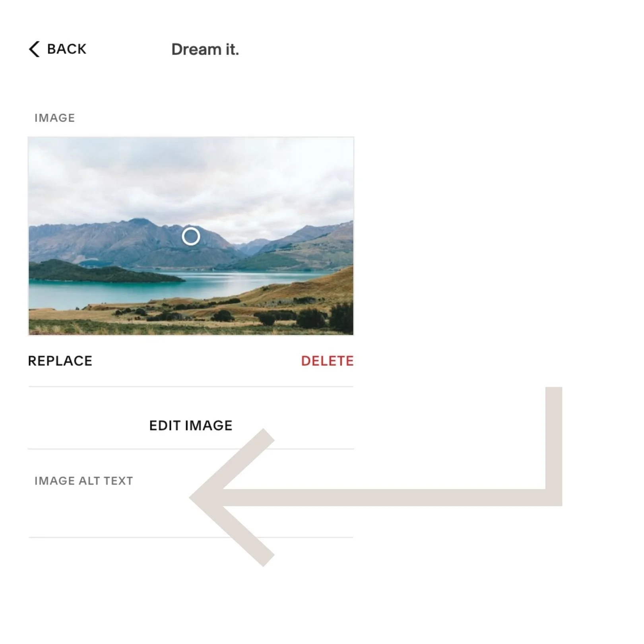The height and width of the screenshot is (644, 644).
Task: Delete the image with the red DELETE link
Action: [x=327, y=361]
